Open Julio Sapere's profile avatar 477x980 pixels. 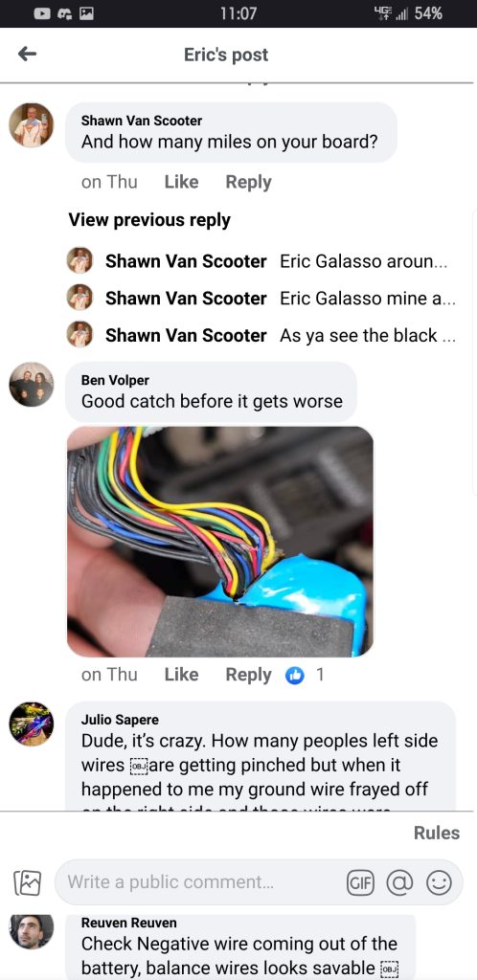pos(32,724)
